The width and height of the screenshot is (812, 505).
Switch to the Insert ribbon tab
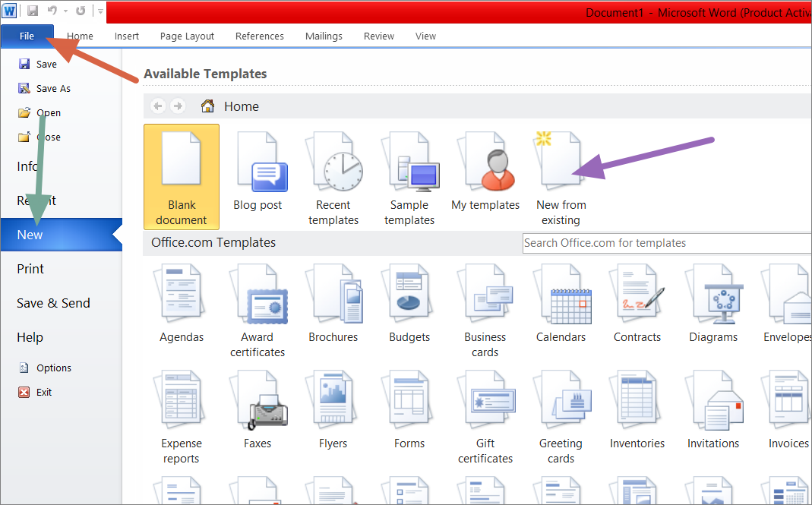point(127,36)
